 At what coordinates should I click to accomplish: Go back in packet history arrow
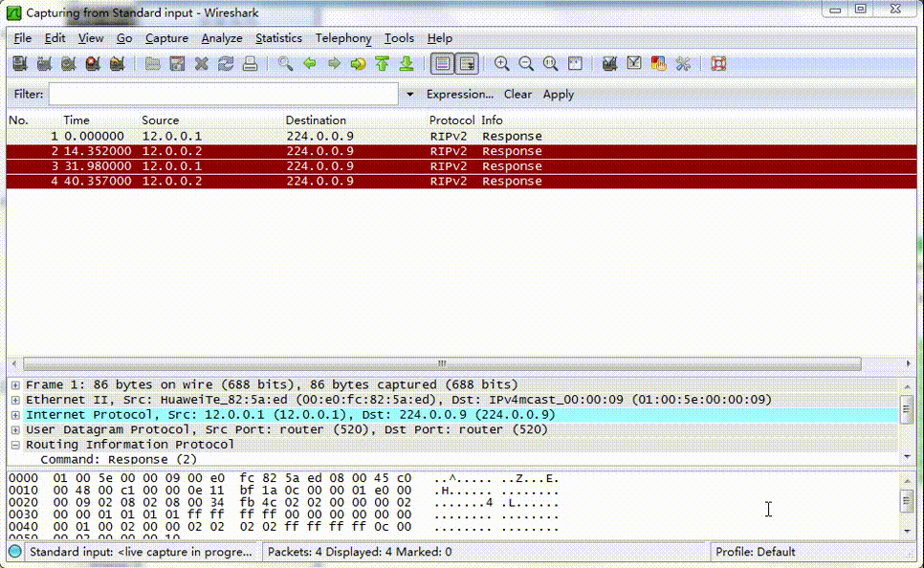click(310, 64)
